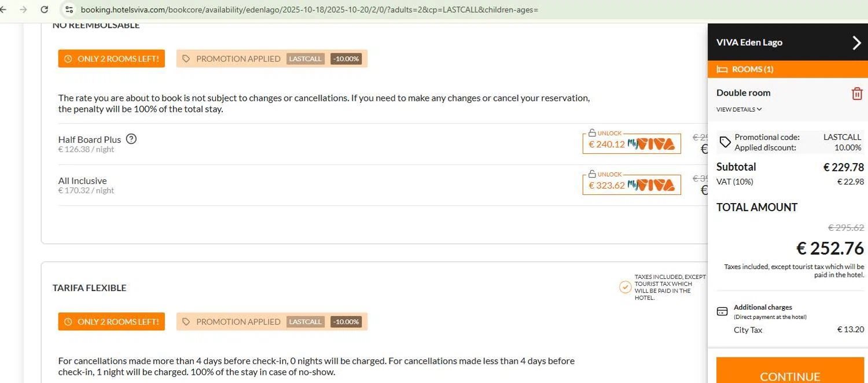Select the City Tax € 13.20 amount

coord(850,330)
